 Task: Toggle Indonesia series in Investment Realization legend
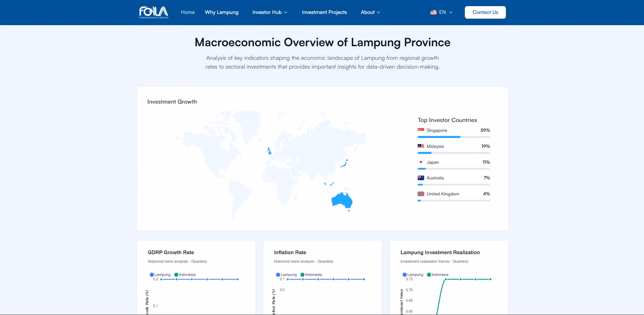[x=438, y=275]
